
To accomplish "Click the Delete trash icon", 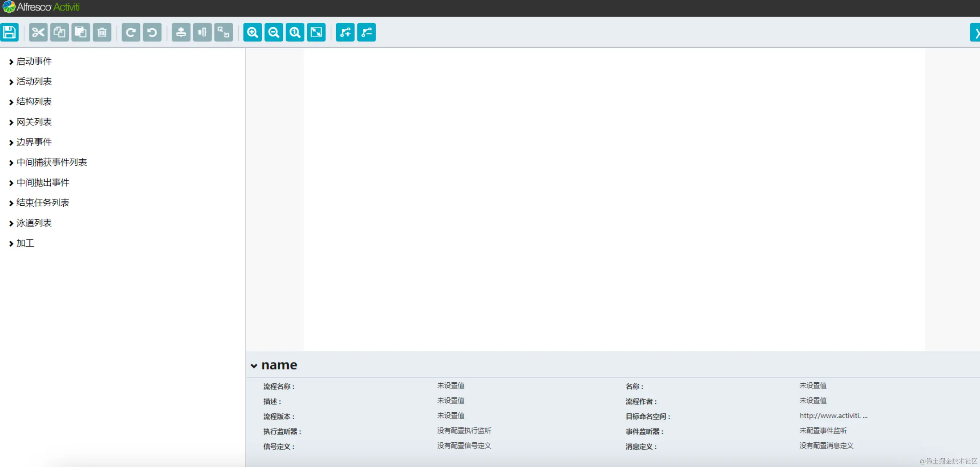I will (102, 32).
